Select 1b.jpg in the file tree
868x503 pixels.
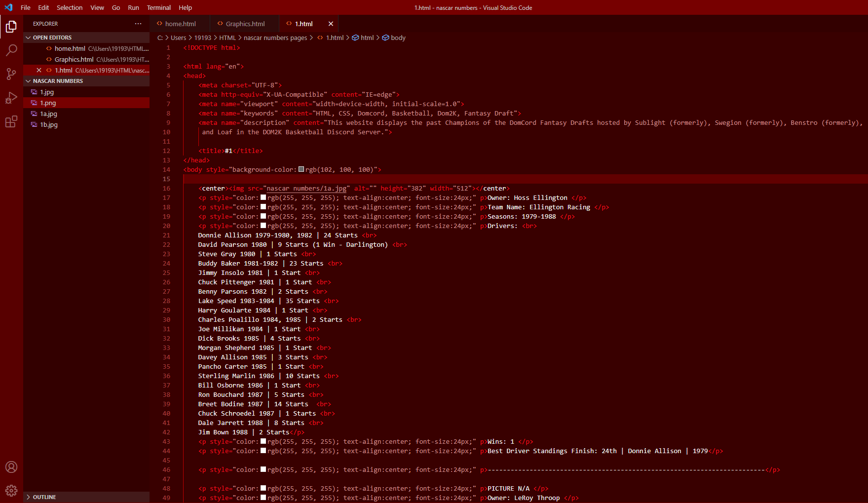tap(87, 124)
